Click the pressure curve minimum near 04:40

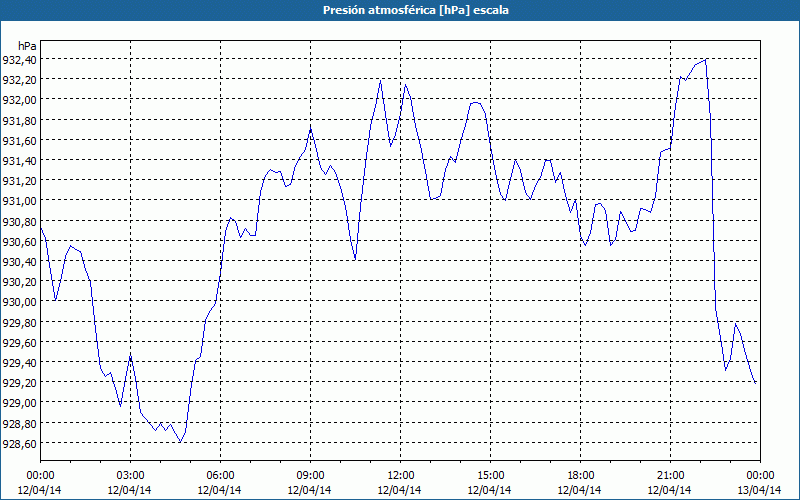[x=180, y=442]
